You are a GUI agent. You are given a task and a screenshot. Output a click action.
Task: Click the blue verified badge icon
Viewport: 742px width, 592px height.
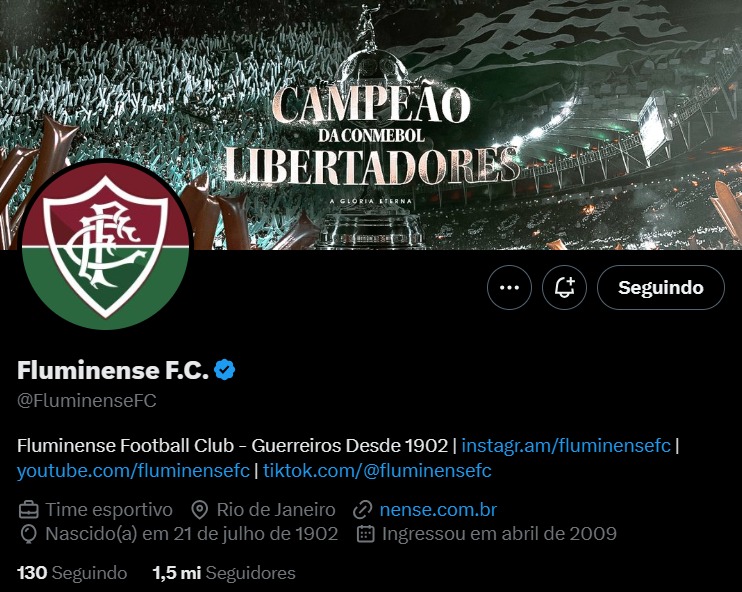pos(224,370)
